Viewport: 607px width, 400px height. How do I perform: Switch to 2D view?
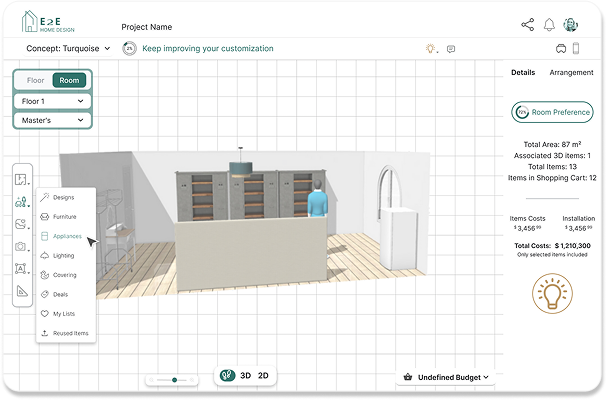click(x=263, y=375)
